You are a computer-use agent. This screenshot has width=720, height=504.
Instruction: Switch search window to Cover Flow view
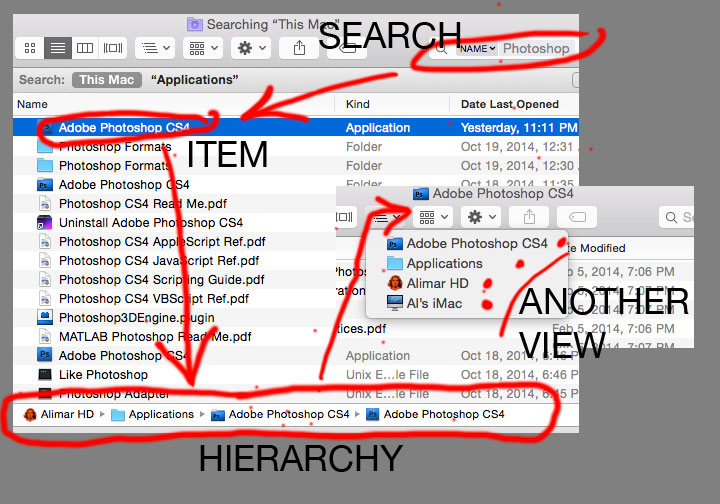tap(112, 48)
